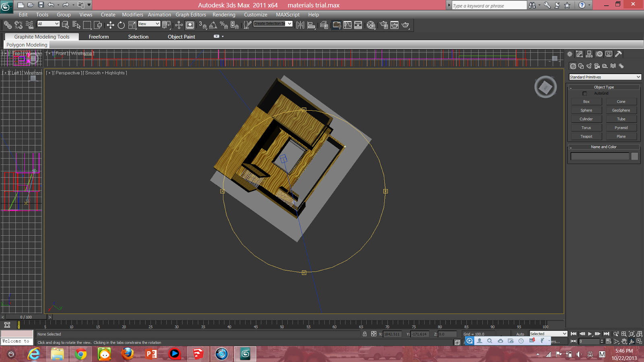Screen dimensions: 644x362
Task: Click the ViewCube navigation widget
Action: click(x=545, y=87)
